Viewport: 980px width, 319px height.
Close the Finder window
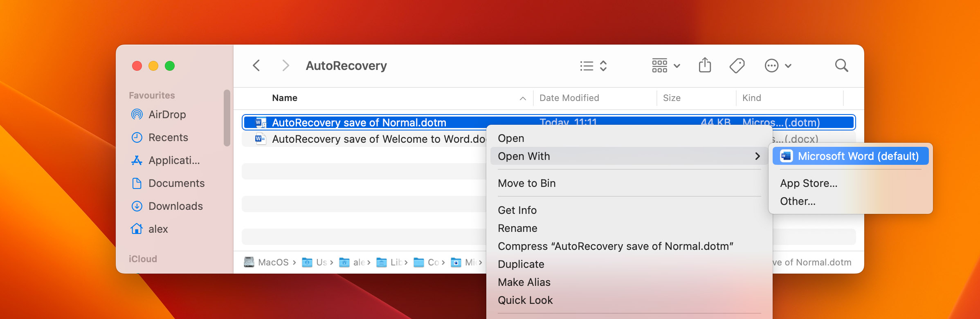pyautogui.click(x=137, y=66)
